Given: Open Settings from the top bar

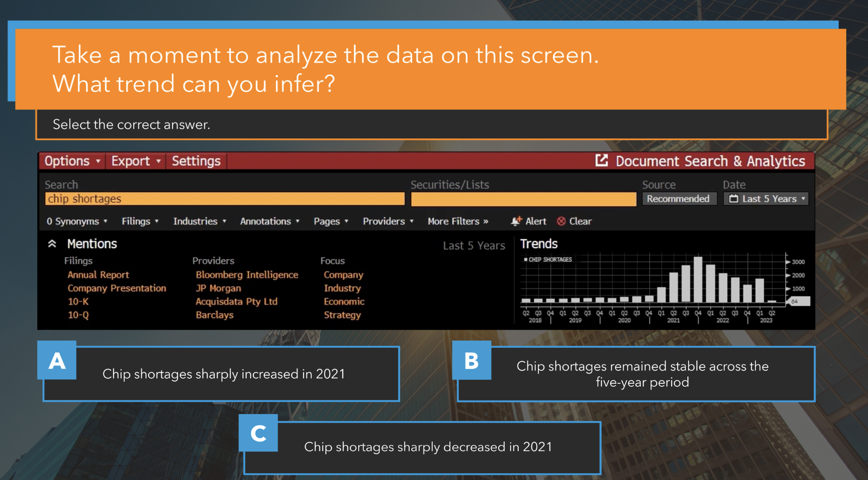Looking at the screenshot, I should (196, 161).
